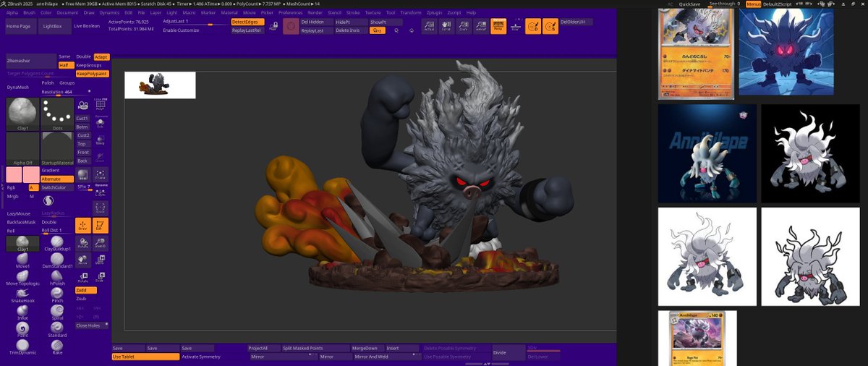This screenshot has width=868, height=366.
Task: Activate Draw mode button
Action: pos(83,226)
